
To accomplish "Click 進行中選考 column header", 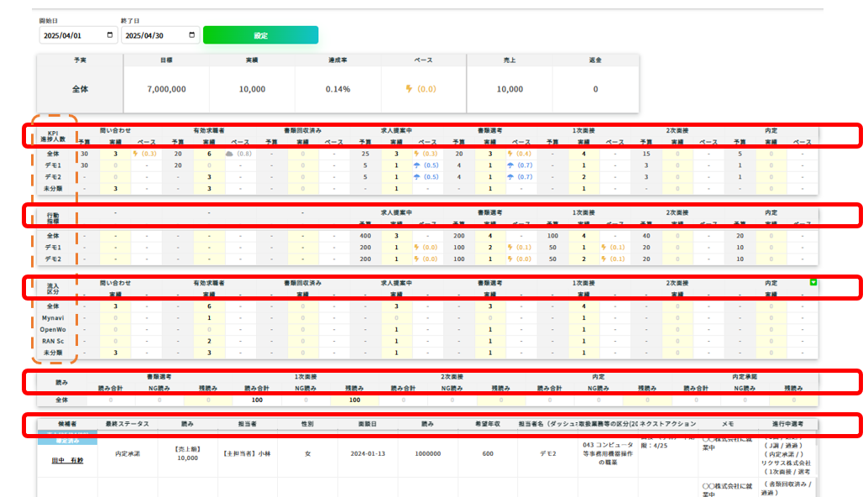I will point(787,424).
